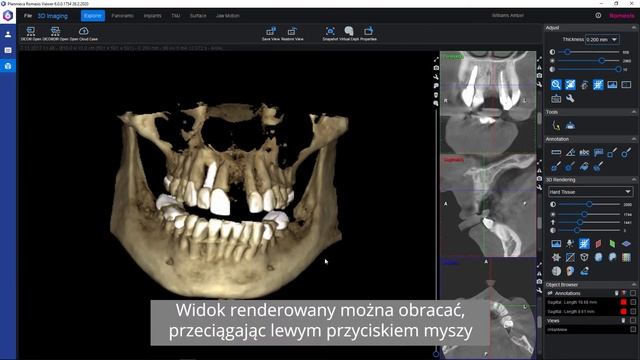Click the blue dome icon in Tools panel
The width and height of the screenshot is (640, 360).
click(570, 126)
